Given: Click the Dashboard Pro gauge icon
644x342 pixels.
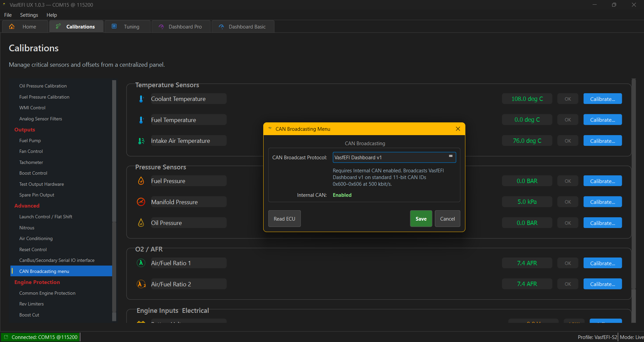Looking at the screenshot, I should pyautogui.click(x=161, y=26).
